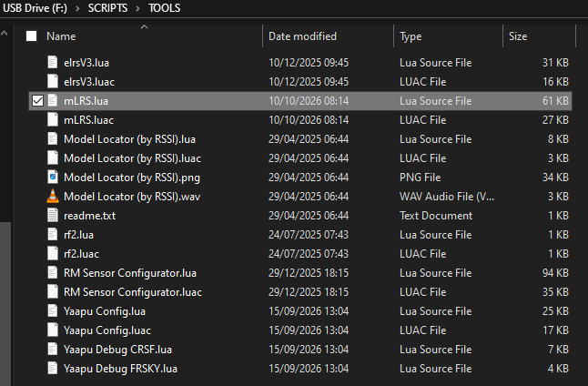
Task: Uncheck the mLRS.lua selection checkbox
Action: click(x=37, y=100)
